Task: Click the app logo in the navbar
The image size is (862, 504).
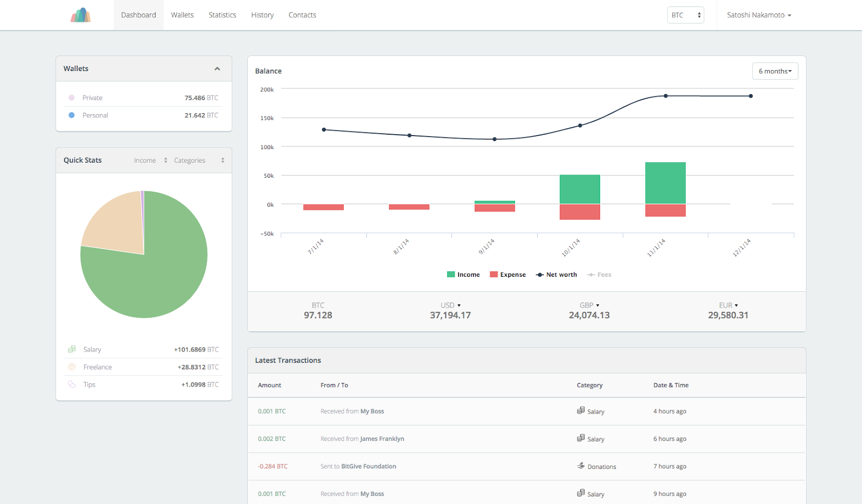Action: (80, 15)
